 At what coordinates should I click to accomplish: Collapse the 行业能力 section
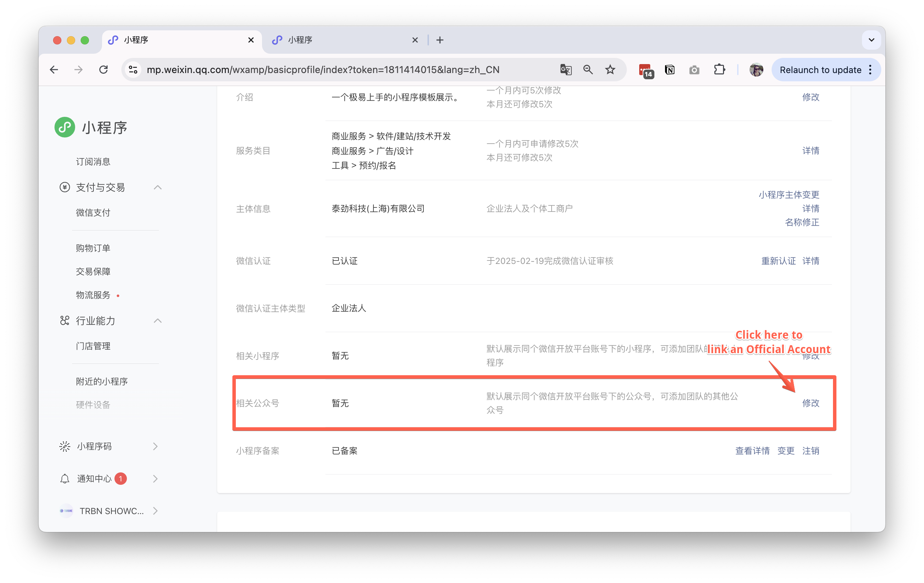click(x=157, y=321)
